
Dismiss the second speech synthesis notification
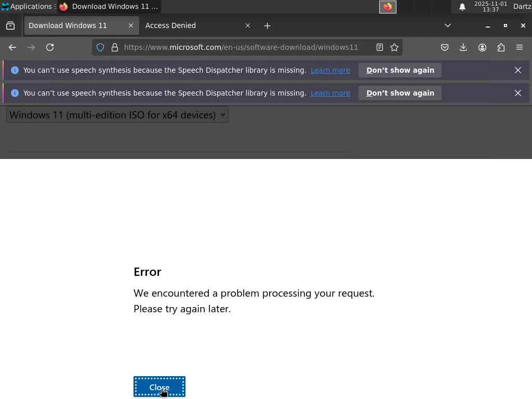(x=518, y=93)
